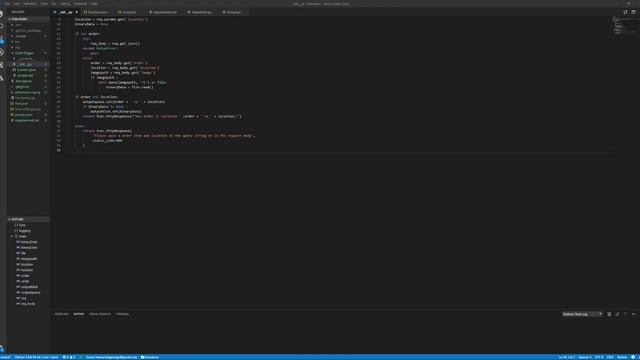The image size is (640, 360).
Task: Expand the __pycache__ folder
Action: coord(28,59)
